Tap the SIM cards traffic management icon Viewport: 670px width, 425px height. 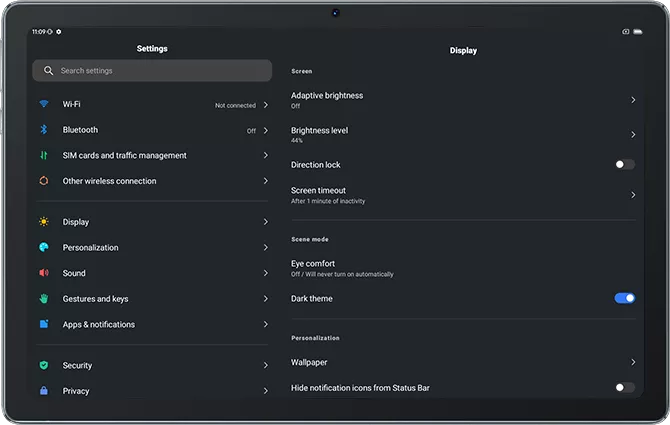(44, 156)
